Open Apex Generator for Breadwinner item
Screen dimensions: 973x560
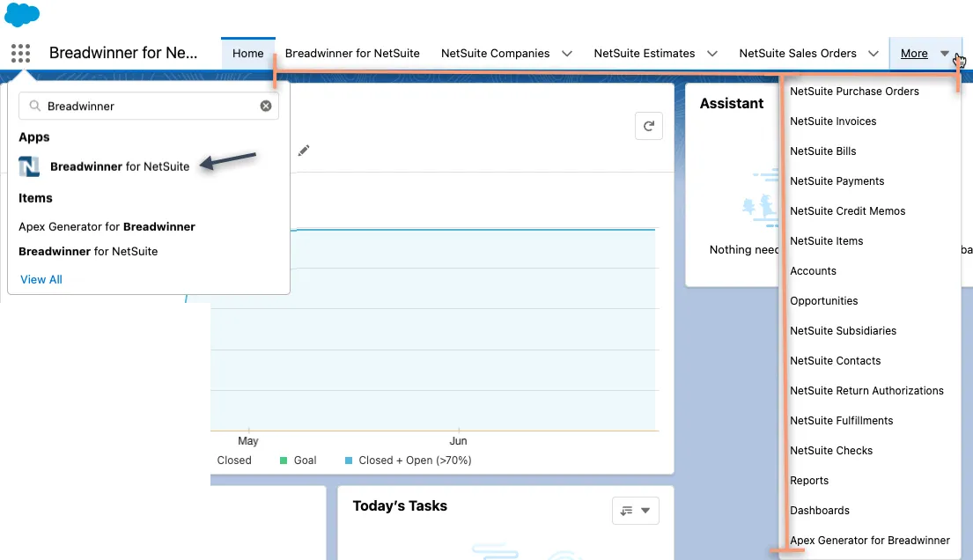coord(107,226)
